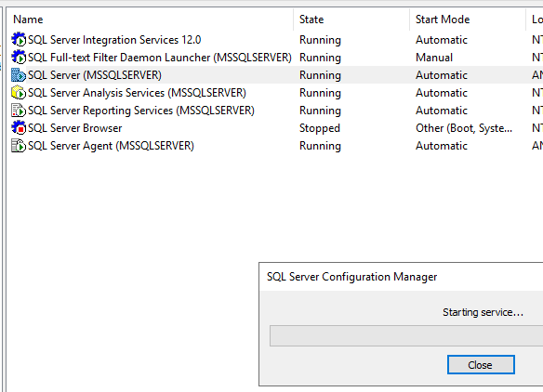Viewport: 543px width, 392px height.
Task: Click the SQL Server Configuration Manager dialog title
Action: [351, 277]
